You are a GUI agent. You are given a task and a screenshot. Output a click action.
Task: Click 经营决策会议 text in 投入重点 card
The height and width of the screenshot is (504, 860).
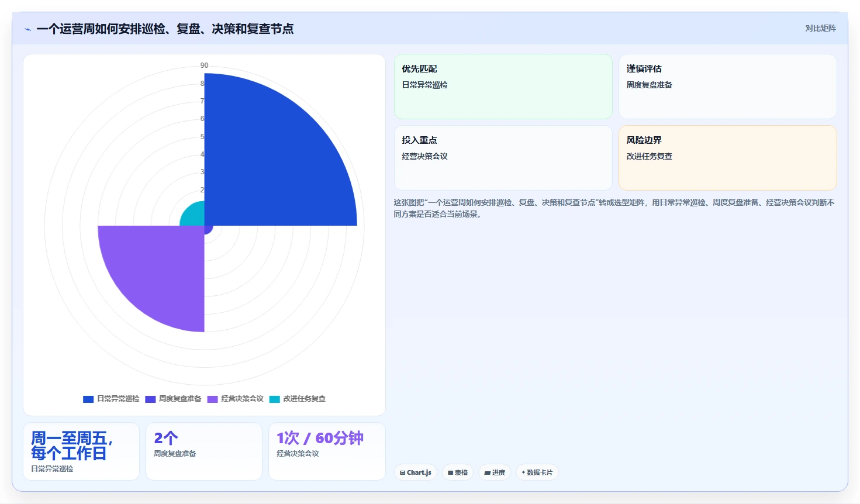click(424, 156)
